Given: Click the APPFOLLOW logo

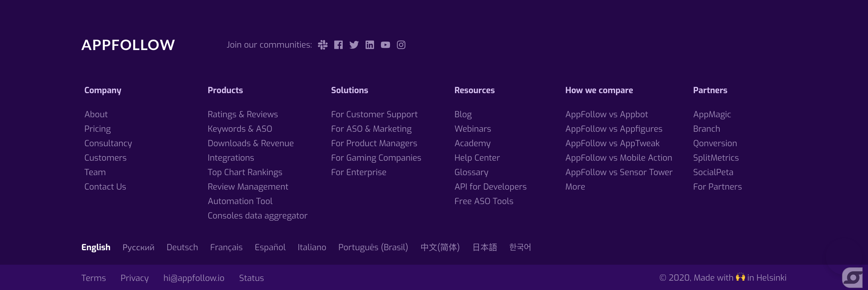Looking at the screenshot, I should [128, 45].
